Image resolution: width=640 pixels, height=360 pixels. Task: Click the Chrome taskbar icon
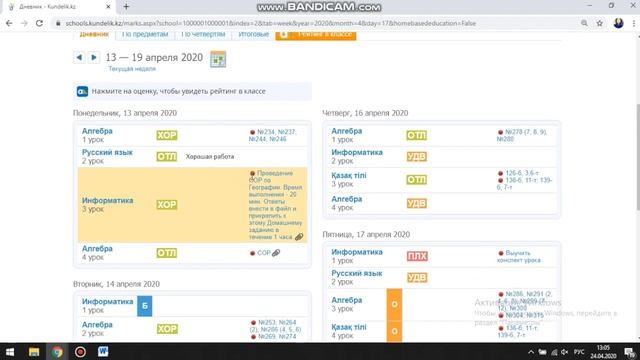(x=57, y=352)
